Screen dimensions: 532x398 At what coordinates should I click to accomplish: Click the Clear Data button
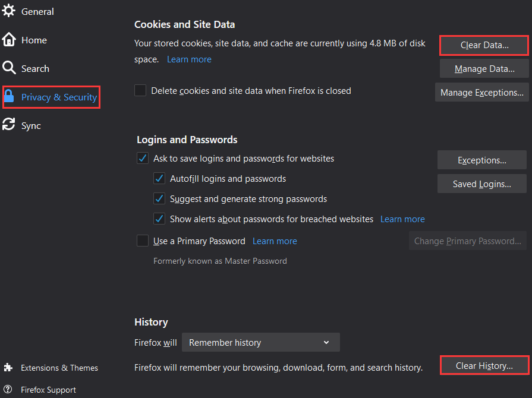(484, 45)
